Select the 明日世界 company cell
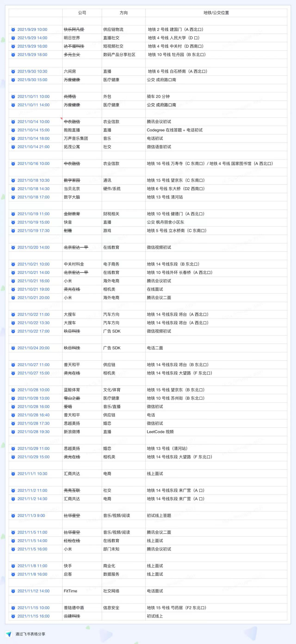This screenshot has width=296, height=644. (82, 38)
